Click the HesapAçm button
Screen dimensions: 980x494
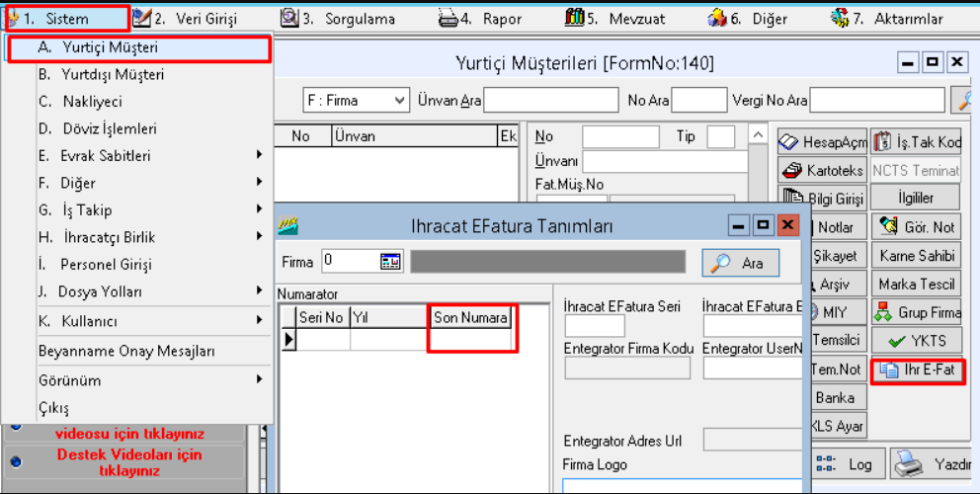tap(823, 142)
